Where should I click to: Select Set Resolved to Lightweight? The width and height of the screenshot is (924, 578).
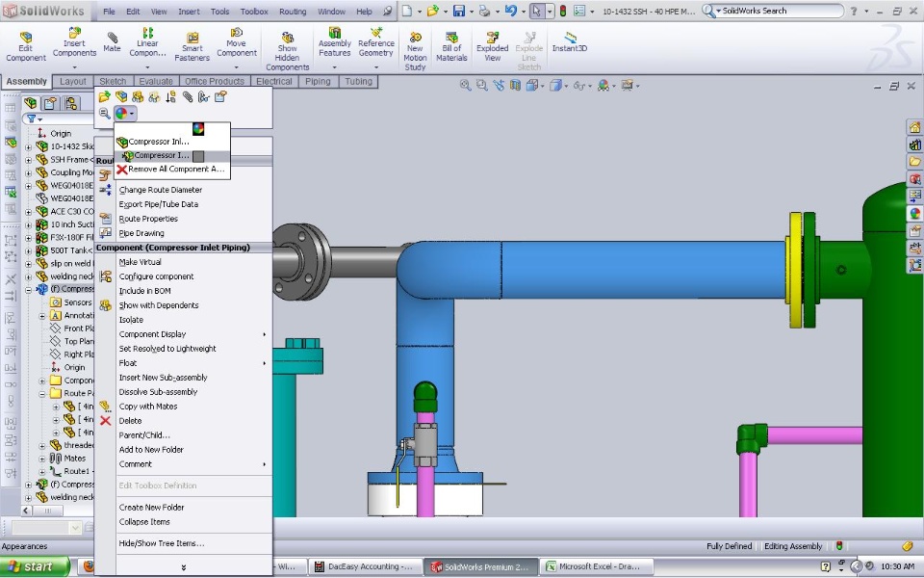tap(167, 349)
